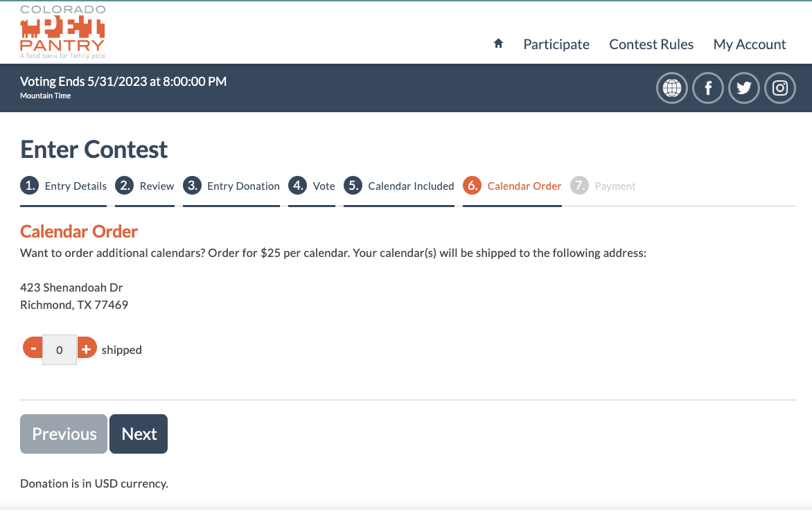Jump to step 2 Review
Screen dimensions: 812x525
click(145, 186)
